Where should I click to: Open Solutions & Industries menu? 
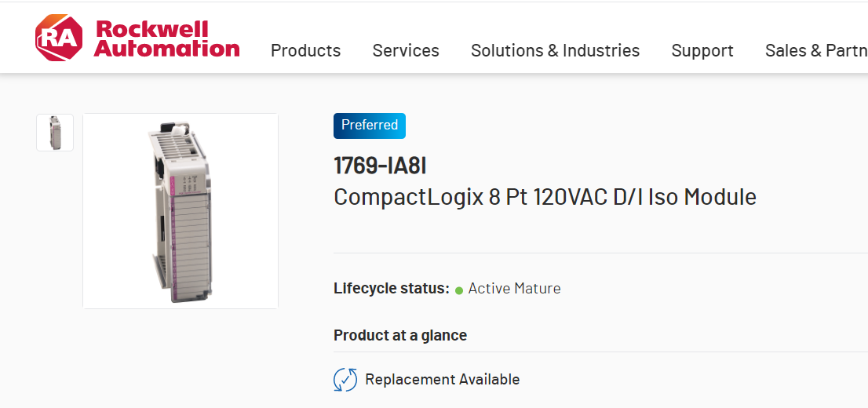[555, 50]
